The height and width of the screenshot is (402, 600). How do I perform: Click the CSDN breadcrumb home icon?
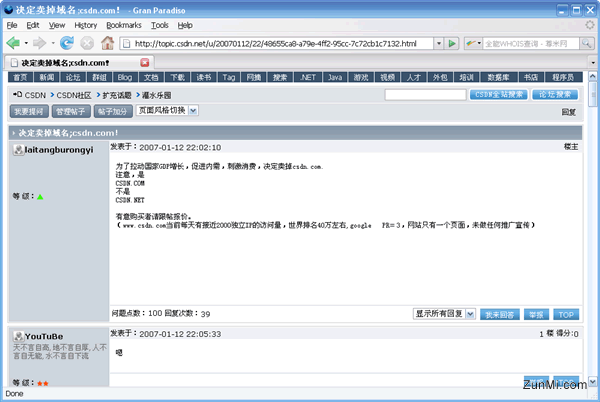click(18, 94)
